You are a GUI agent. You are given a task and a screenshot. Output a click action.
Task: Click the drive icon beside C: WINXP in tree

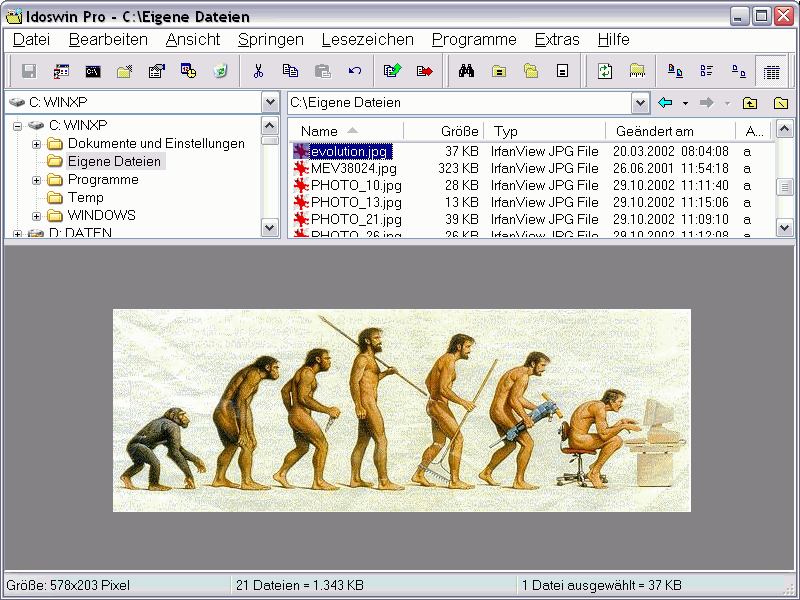[x=36, y=125]
